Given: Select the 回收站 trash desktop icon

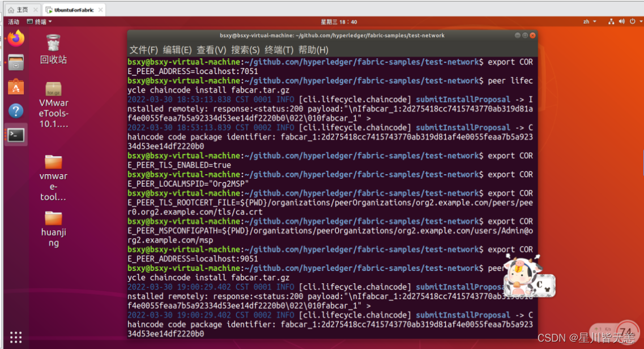Looking at the screenshot, I should click(x=53, y=50).
